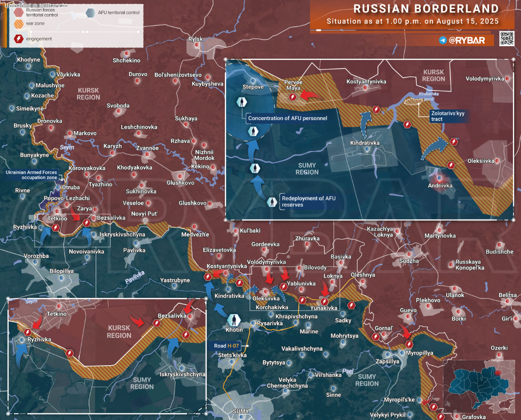Click the Russkaya Konopel'ka label
Viewport: 521px width, 420px height.
point(470,265)
